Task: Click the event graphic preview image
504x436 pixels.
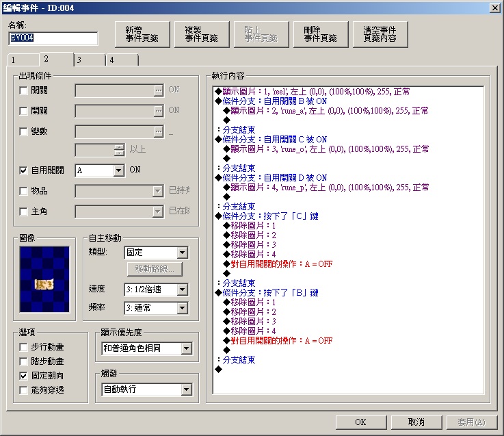Action: pos(44,279)
